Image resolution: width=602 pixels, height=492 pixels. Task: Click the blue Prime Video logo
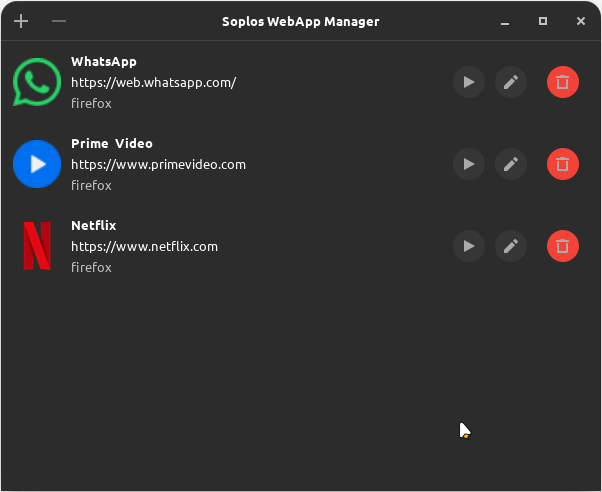pyautogui.click(x=37, y=164)
